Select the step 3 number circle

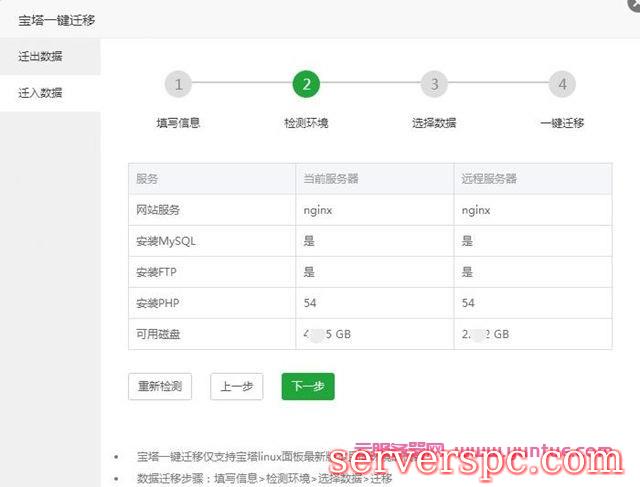434,85
